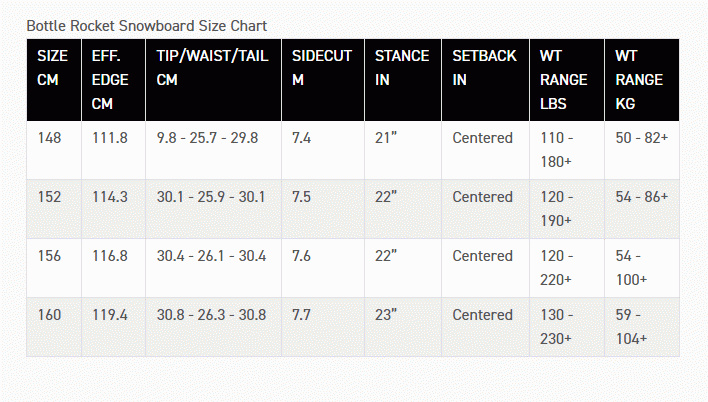The image size is (708, 402).
Task: Click the 160 size cell
Action: (54, 327)
